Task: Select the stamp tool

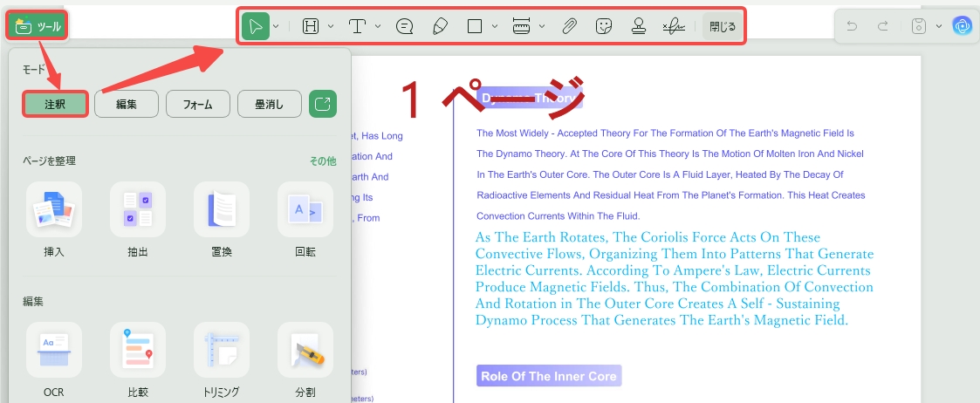Action: point(639,26)
